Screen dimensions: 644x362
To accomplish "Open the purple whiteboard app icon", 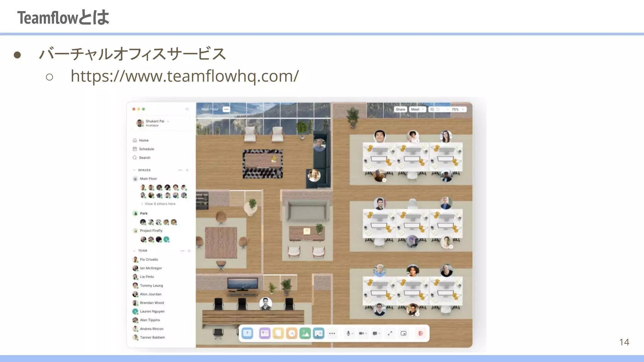I will pos(265,333).
